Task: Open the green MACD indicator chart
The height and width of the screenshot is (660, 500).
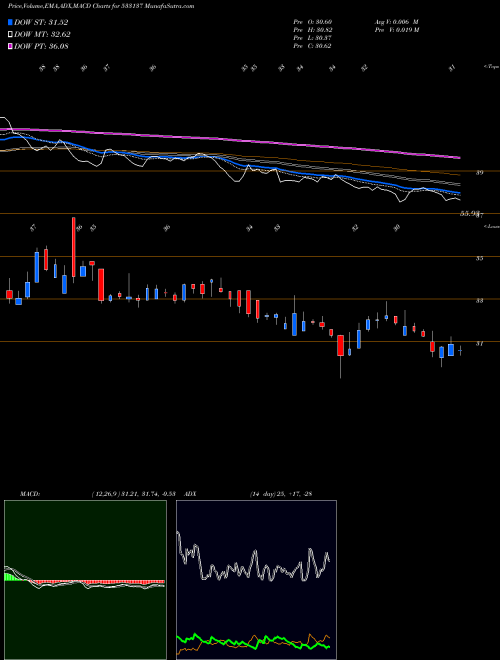Action: [x=85, y=580]
